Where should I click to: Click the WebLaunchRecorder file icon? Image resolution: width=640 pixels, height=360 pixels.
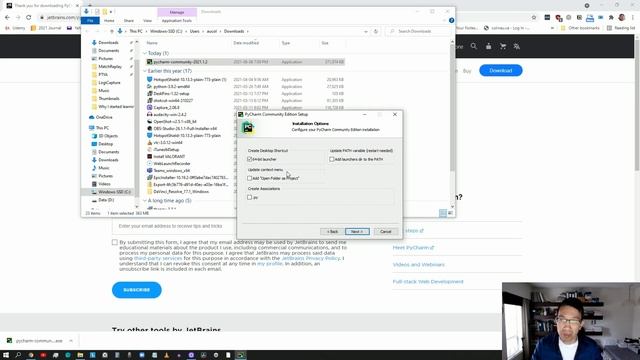coord(149,164)
